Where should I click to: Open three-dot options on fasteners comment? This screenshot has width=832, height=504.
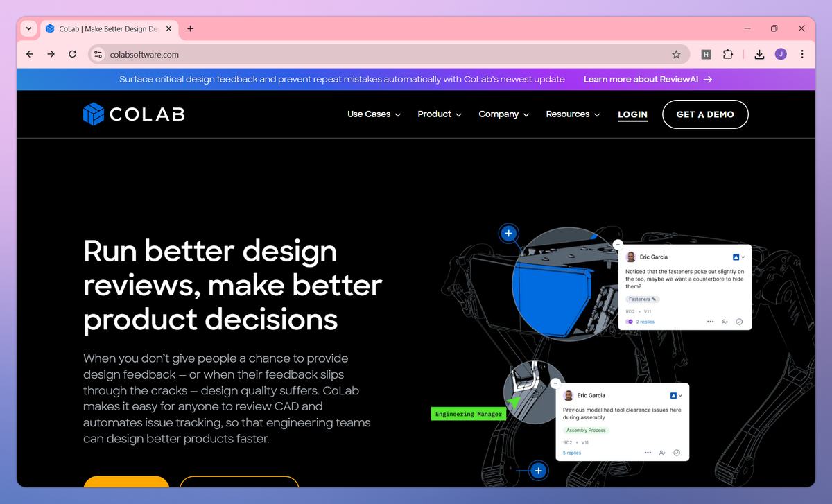[x=710, y=322]
